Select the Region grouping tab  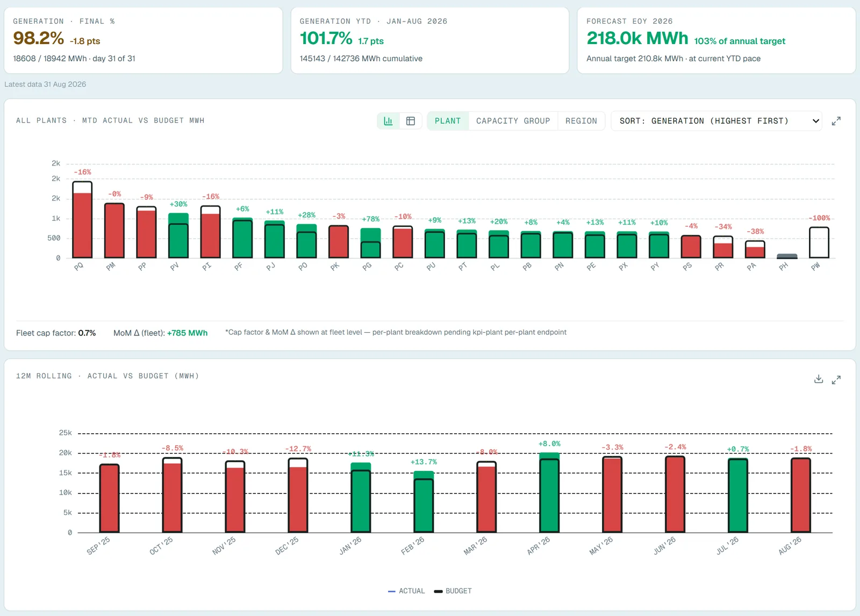581,121
